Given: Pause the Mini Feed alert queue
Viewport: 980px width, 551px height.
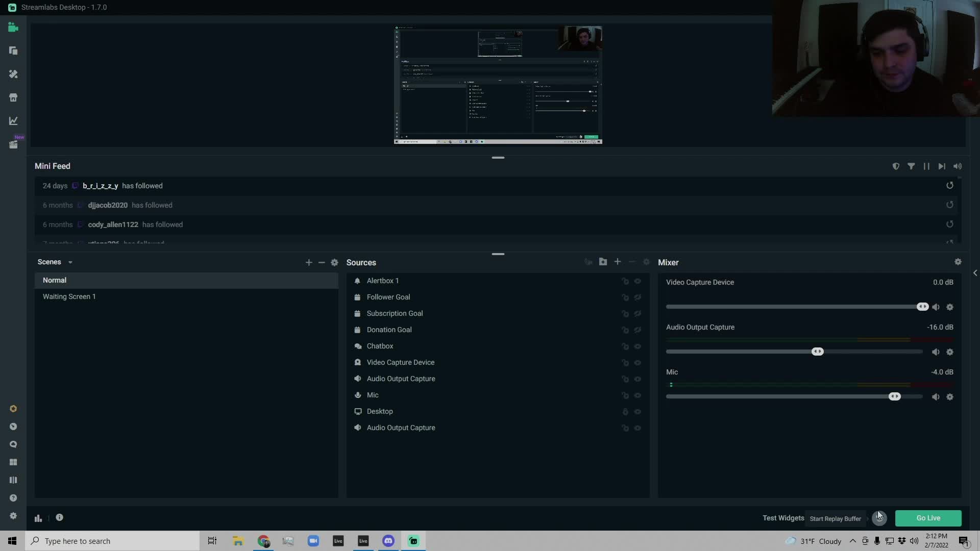Looking at the screenshot, I should [926, 166].
